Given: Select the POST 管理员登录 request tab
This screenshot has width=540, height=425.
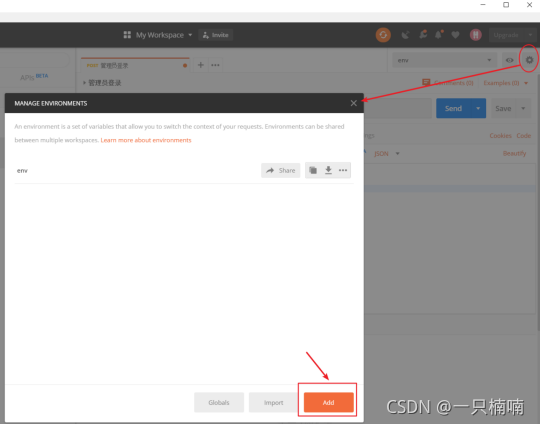Looking at the screenshot, I should (135, 65).
